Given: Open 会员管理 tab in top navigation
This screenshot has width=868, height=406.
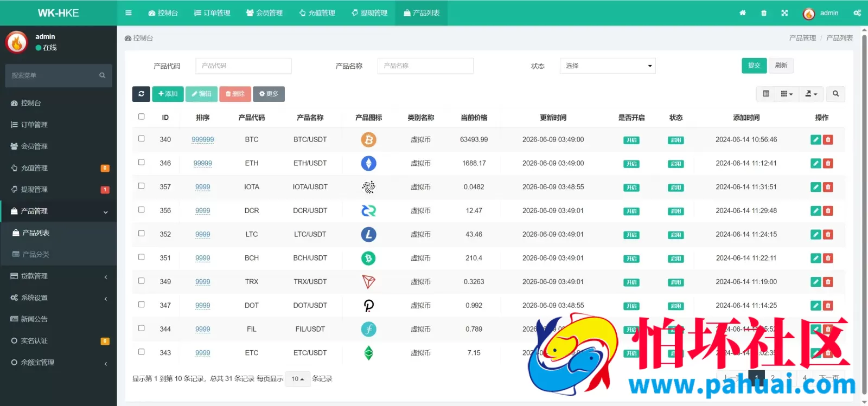Looking at the screenshot, I should pyautogui.click(x=264, y=13).
